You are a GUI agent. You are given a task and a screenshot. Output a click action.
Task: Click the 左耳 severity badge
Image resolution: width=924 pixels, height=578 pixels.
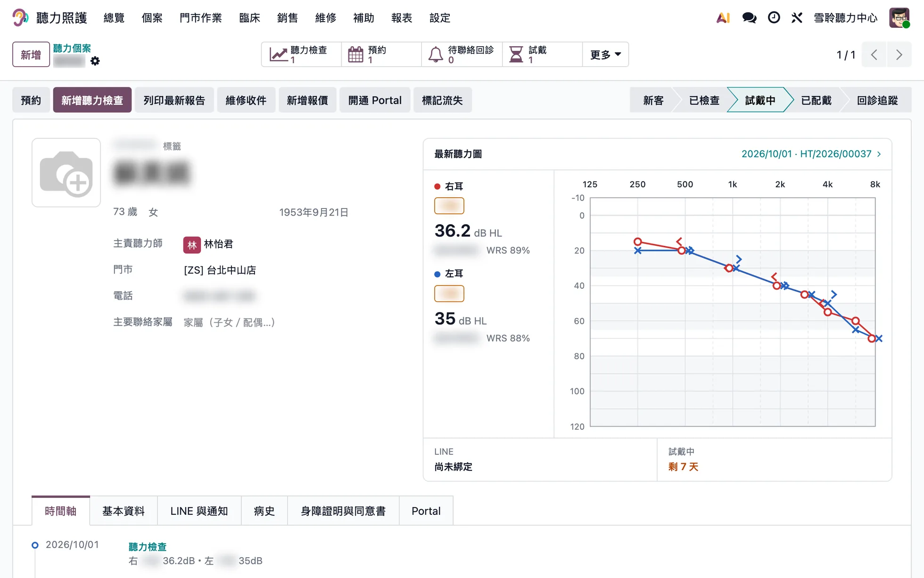tap(449, 293)
